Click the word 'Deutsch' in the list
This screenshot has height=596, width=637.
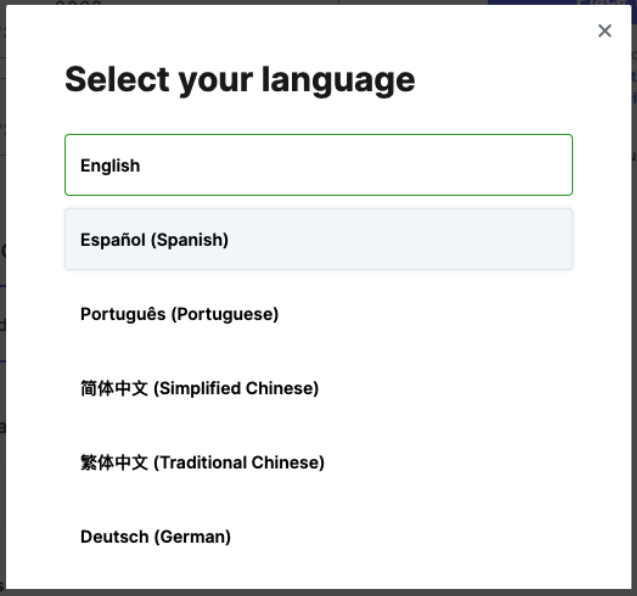[114, 536]
